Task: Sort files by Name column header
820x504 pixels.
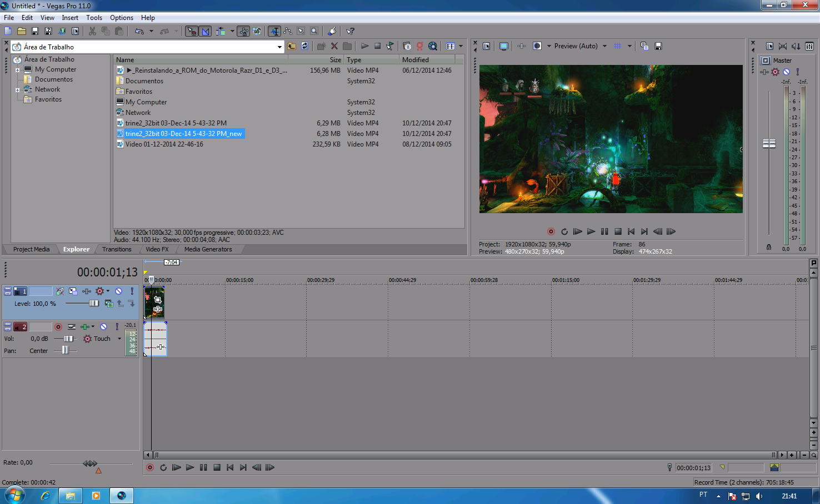Action: [x=201, y=59]
